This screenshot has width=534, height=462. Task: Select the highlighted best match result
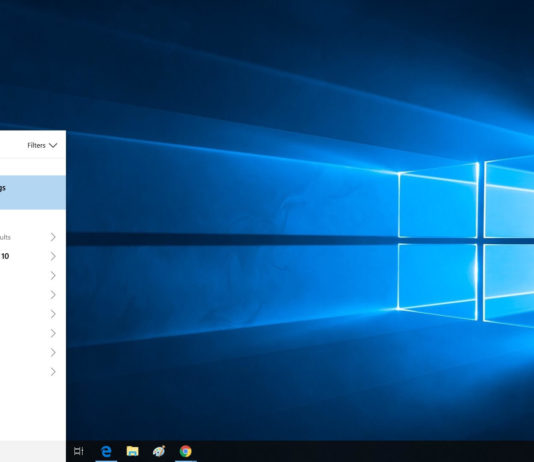click(33, 193)
